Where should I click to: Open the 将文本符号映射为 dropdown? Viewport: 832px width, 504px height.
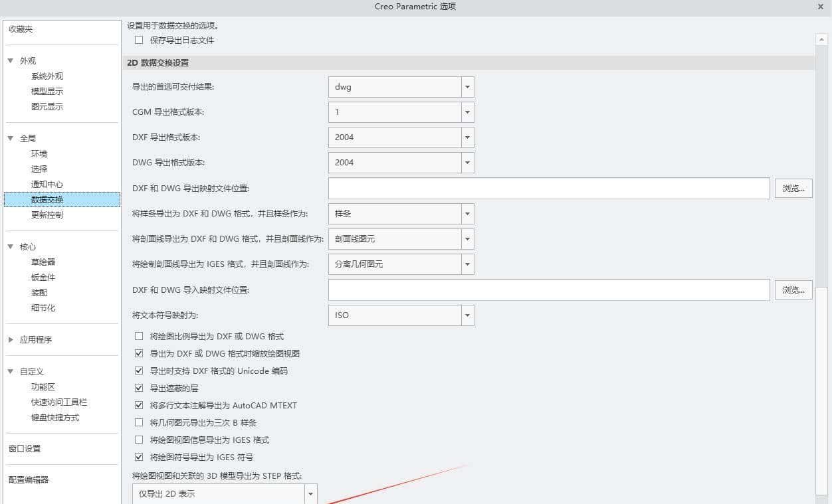click(467, 315)
